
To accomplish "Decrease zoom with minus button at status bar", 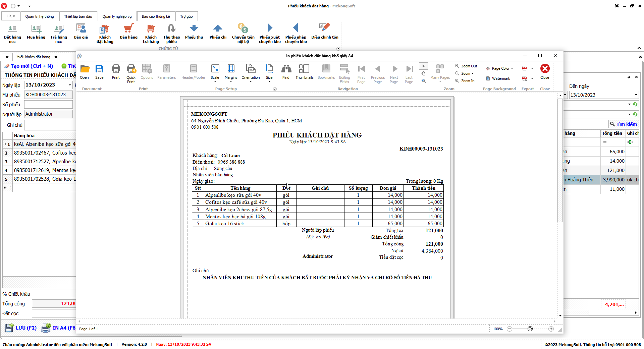I will click(509, 329).
